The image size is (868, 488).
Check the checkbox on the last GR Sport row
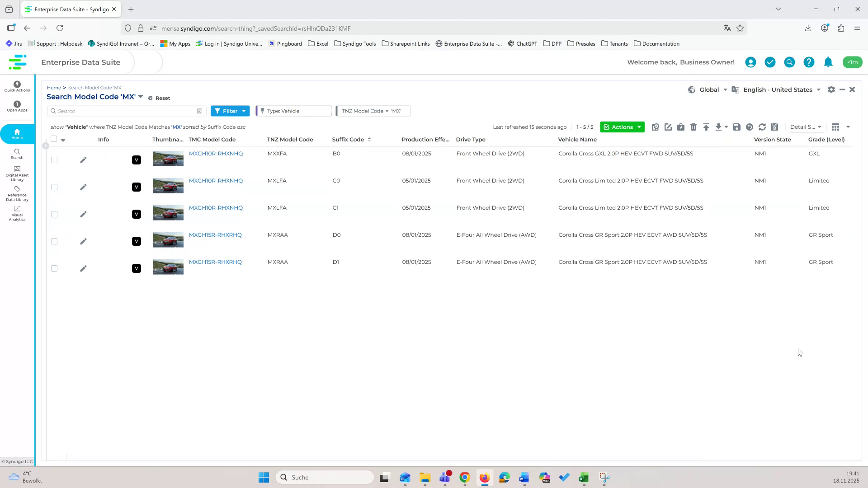pyautogui.click(x=54, y=268)
